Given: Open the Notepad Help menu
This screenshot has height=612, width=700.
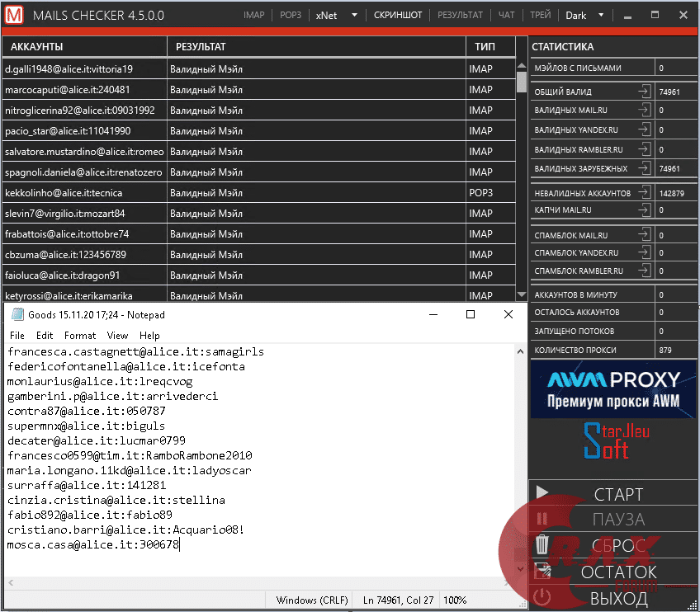Looking at the screenshot, I should pyautogui.click(x=149, y=336).
